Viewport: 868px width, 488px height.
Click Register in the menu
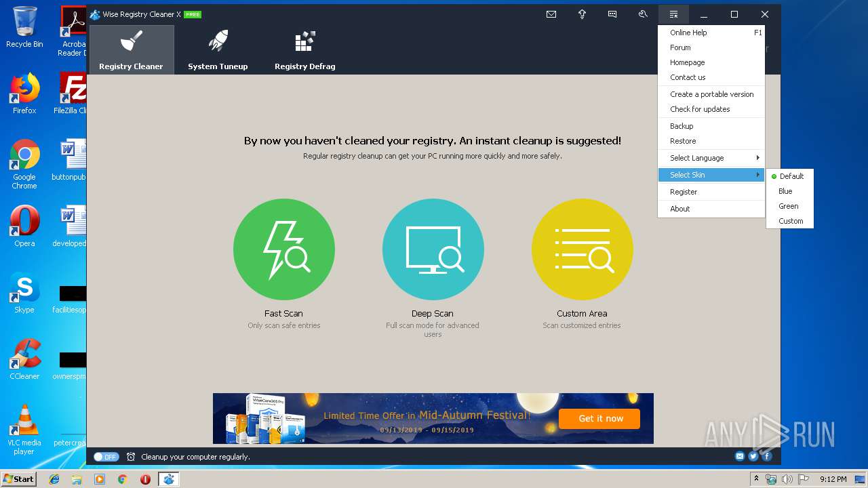[x=711, y=192]
